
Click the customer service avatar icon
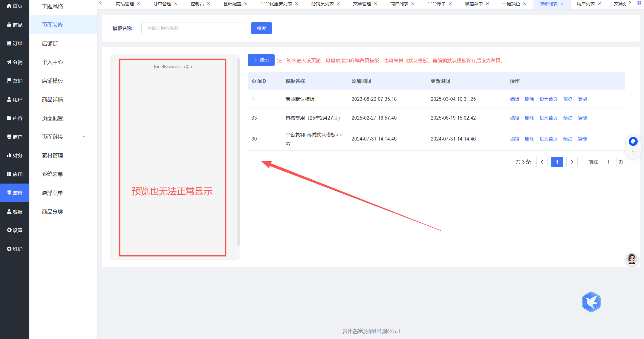tap(631, 259)
